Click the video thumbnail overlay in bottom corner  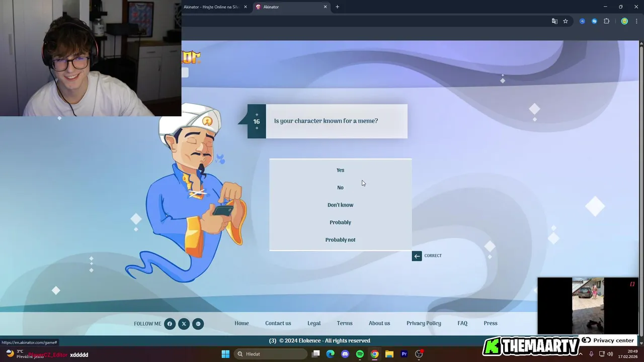click(588, 306)
